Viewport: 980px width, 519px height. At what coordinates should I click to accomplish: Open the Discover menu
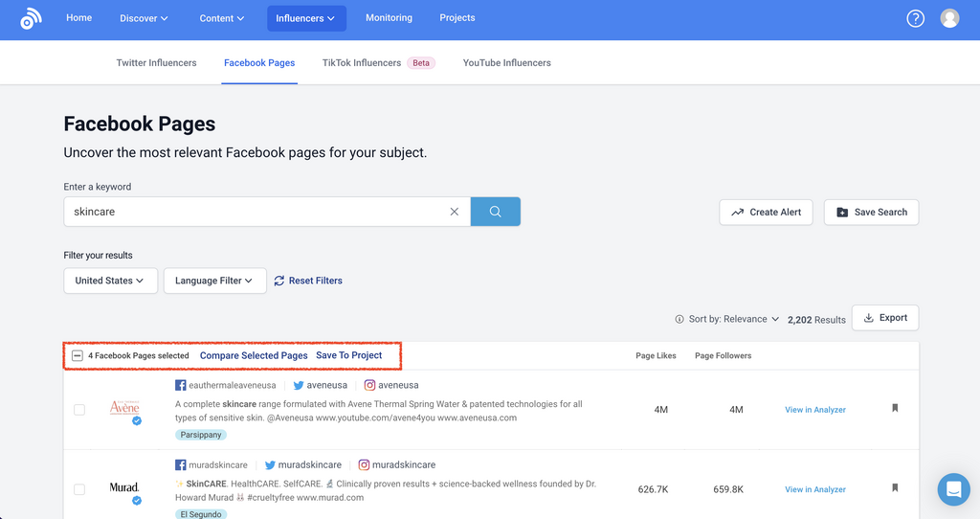coord(144,18)
